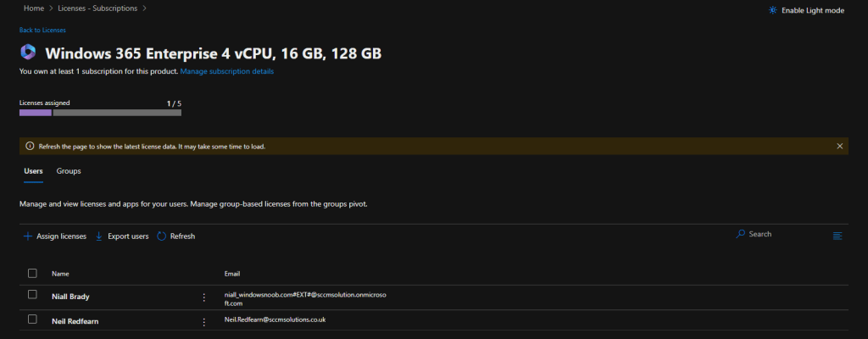
Task: Open the column filter list icon
Action: pyautogui.click(x=837, y=235)
